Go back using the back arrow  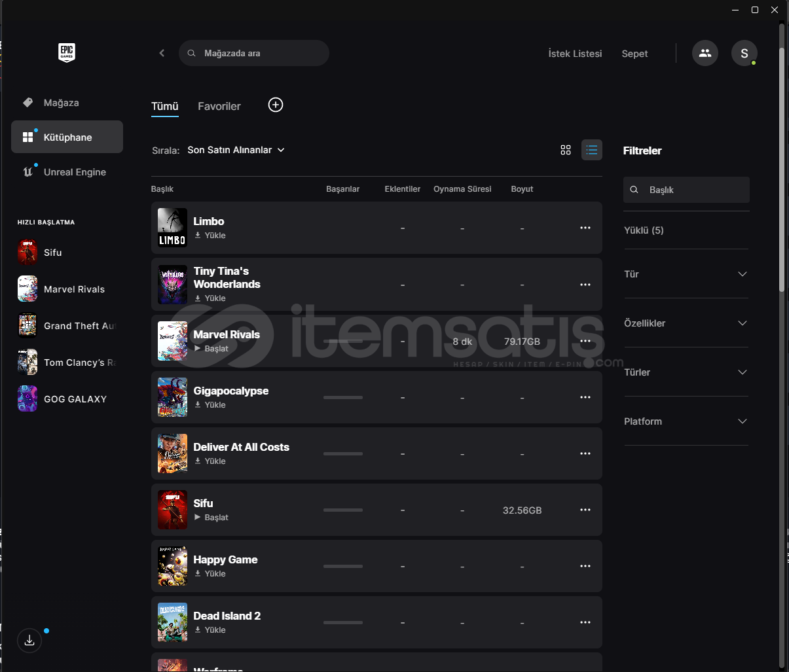(162, 53)
